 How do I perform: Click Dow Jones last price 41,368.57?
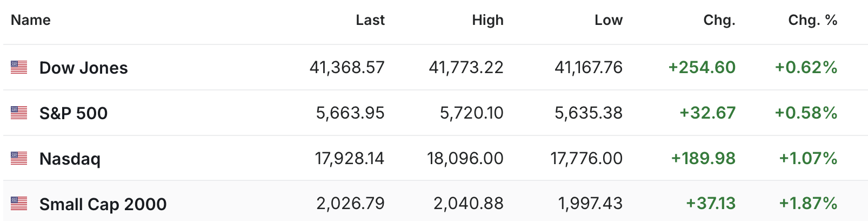pos(347,67)
